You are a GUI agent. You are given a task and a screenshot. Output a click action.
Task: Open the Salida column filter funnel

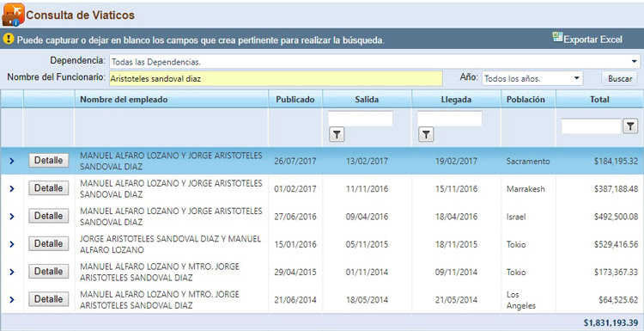(337, 134)
